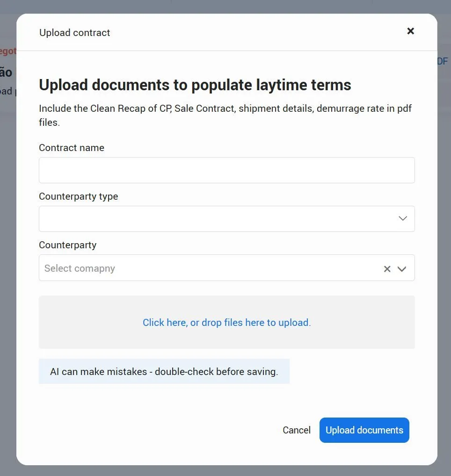Image resolution: width=451 pixels, height=476 pixels.
Task: Expand Counterparty type with chevron arrow
Action: 403,218
